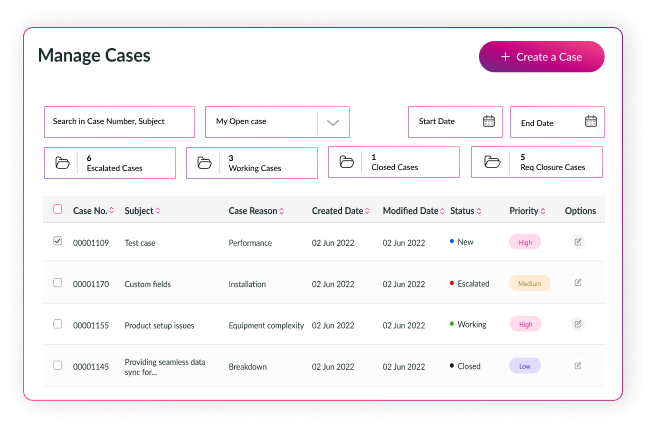Click edit icon for case 00001145
Viewport: 654px width, 428px height.
click(x=578, y=366)
